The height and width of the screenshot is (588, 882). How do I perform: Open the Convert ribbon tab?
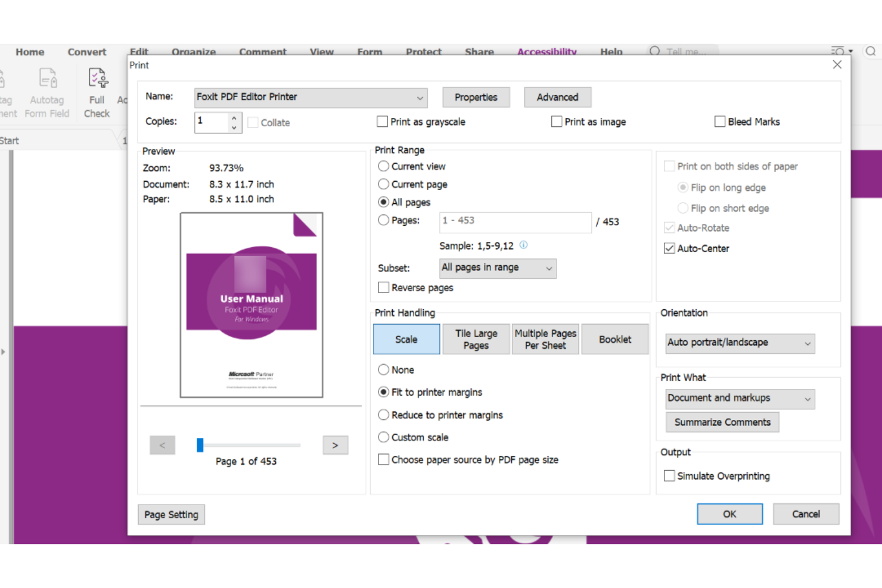[87, 52]
